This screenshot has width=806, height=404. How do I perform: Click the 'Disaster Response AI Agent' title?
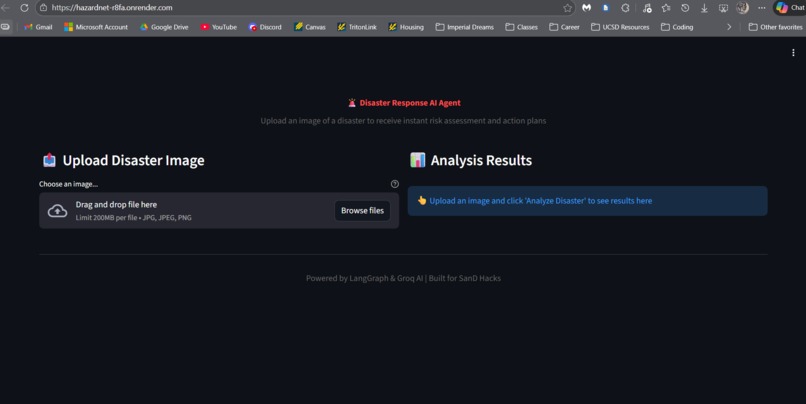pos(410,103)
